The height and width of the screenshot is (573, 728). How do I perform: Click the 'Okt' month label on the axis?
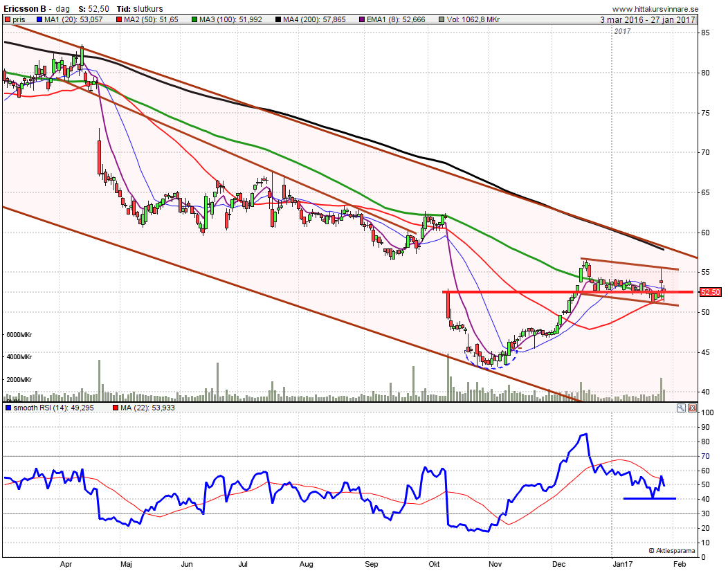click(x=434, y=564)
